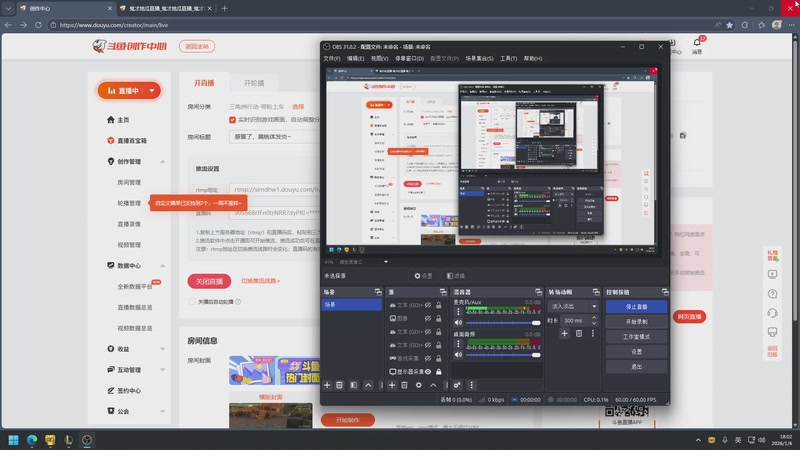Image resolution: width=800 pixels, height=450 pixels.
Task: Open mixer toolbar three-dot menu
Action: pyautogui.click(x=471, y=385)
